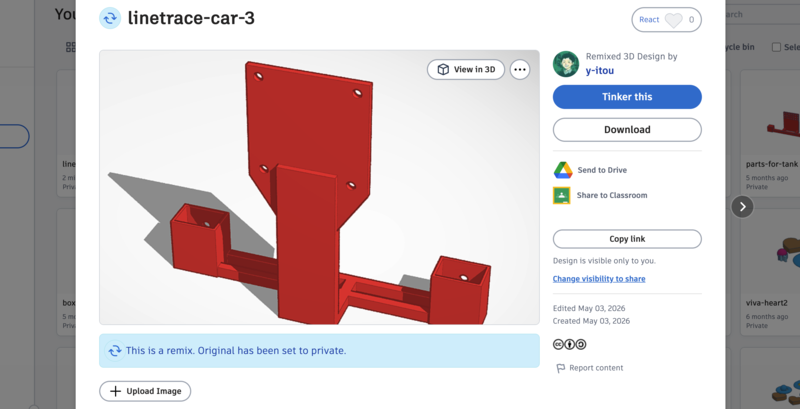Click the y-itou profile avatar

[x=566, y=64]
